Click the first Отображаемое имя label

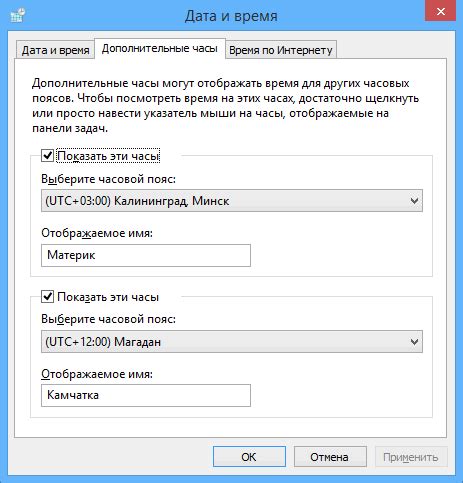pyautogui.click(x=97, y=233)
